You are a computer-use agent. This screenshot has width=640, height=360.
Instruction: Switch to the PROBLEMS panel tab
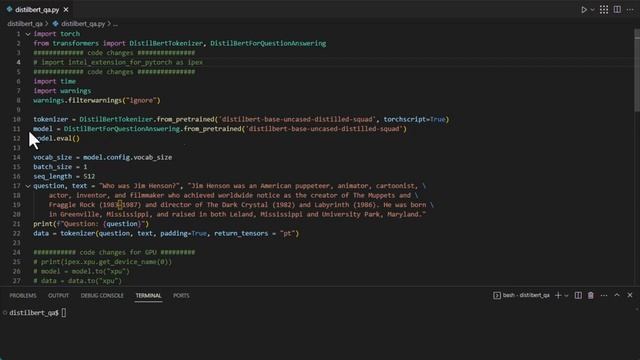tap(23, 296)
